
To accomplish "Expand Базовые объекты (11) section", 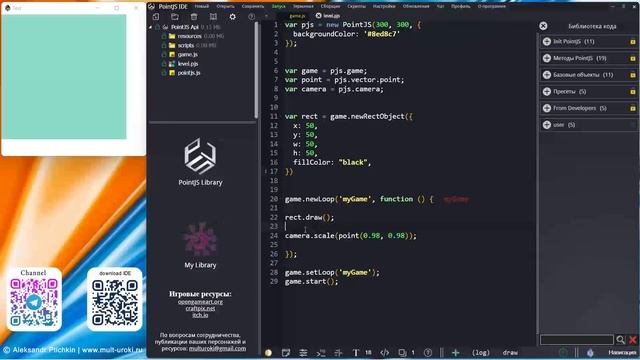I will point(588,75).
